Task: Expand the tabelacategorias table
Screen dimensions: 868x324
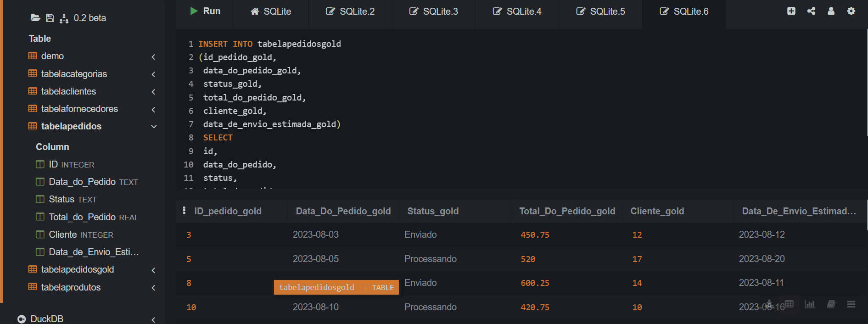Action: 153,74
